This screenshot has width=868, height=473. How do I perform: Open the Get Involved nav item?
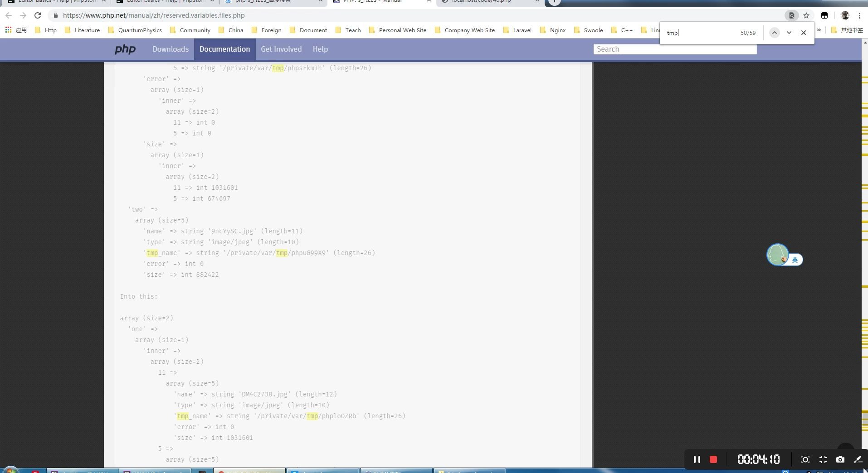(281, 49)
